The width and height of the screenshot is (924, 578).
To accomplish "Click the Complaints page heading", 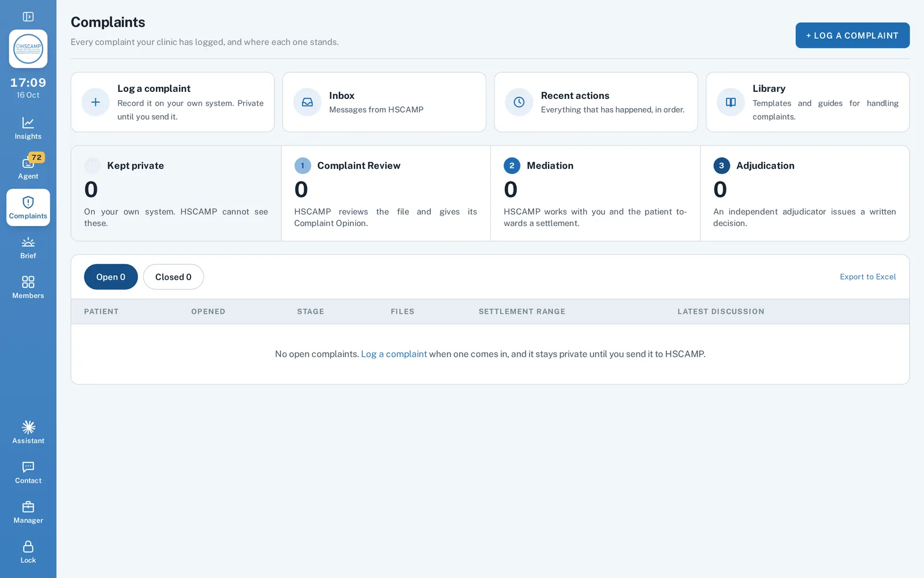I will 108,22.
